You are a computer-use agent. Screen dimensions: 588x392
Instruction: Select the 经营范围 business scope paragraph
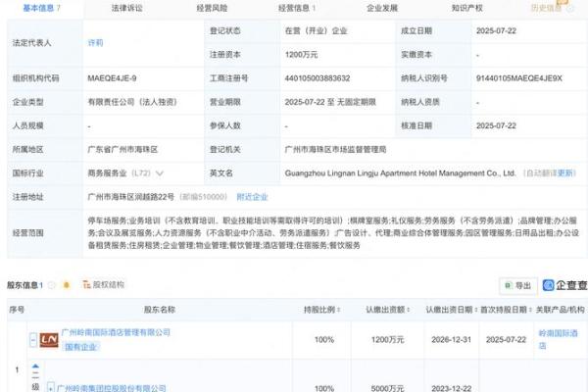click(333, 233)
